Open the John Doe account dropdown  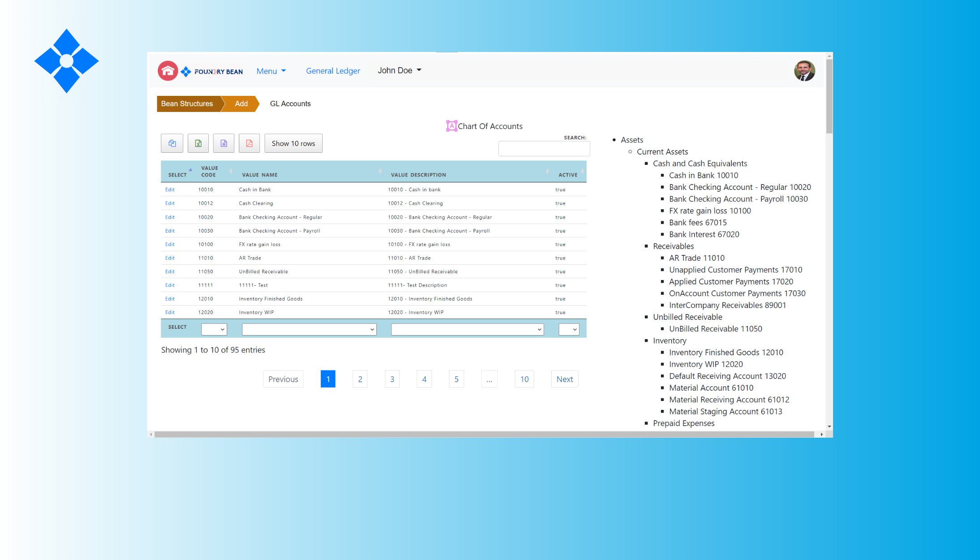coord(399,70)
